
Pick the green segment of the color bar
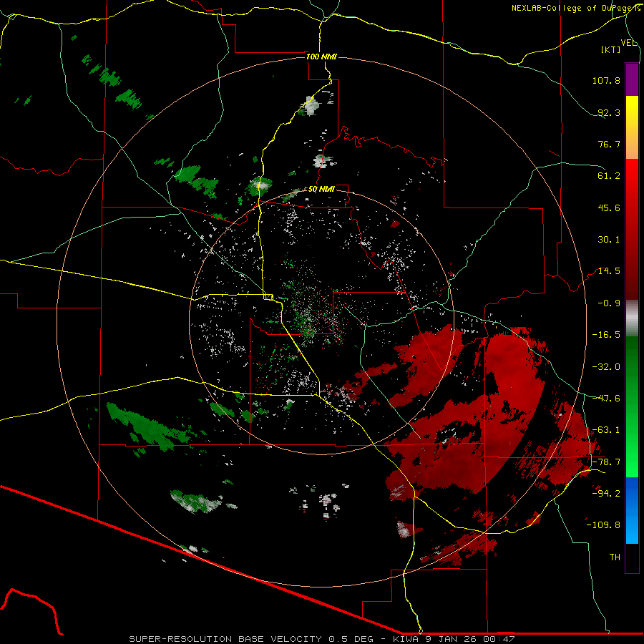click(x=632, y=406)
